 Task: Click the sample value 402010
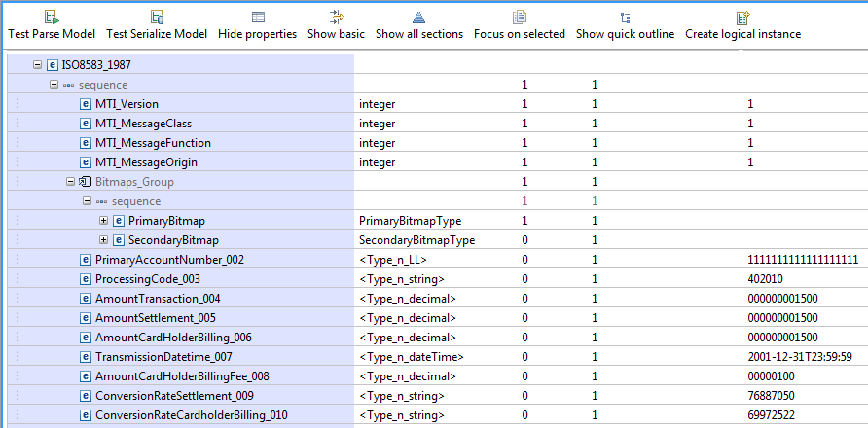[x=766, y=279]
